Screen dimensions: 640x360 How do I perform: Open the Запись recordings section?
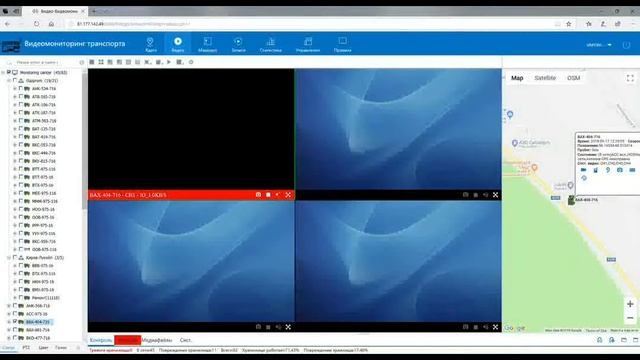(238, 44)
